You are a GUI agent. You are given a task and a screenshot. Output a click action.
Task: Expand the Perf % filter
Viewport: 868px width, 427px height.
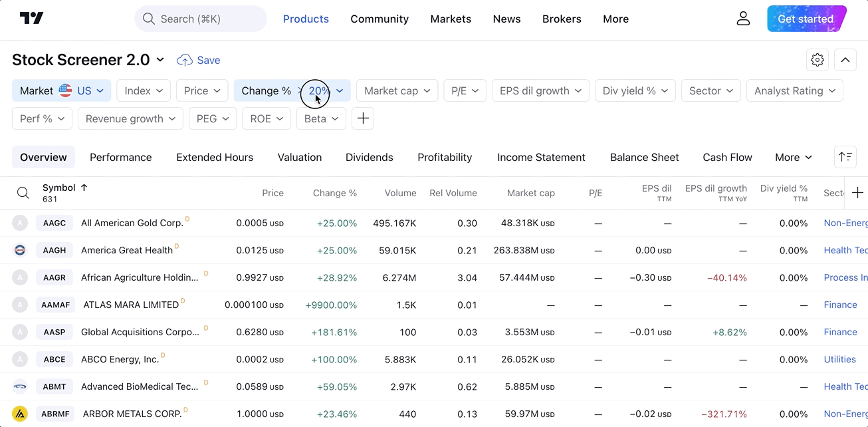[42, 118]
